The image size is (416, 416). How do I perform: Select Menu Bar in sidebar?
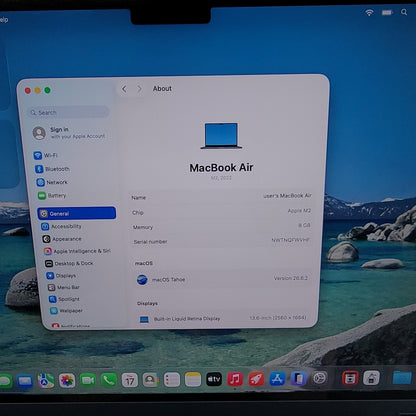point(64,287)
